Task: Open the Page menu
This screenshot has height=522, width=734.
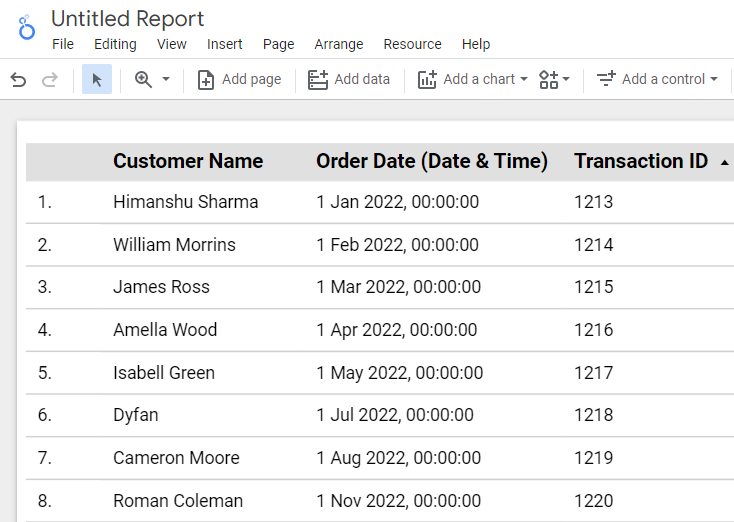Action: [x=279, y=44]
